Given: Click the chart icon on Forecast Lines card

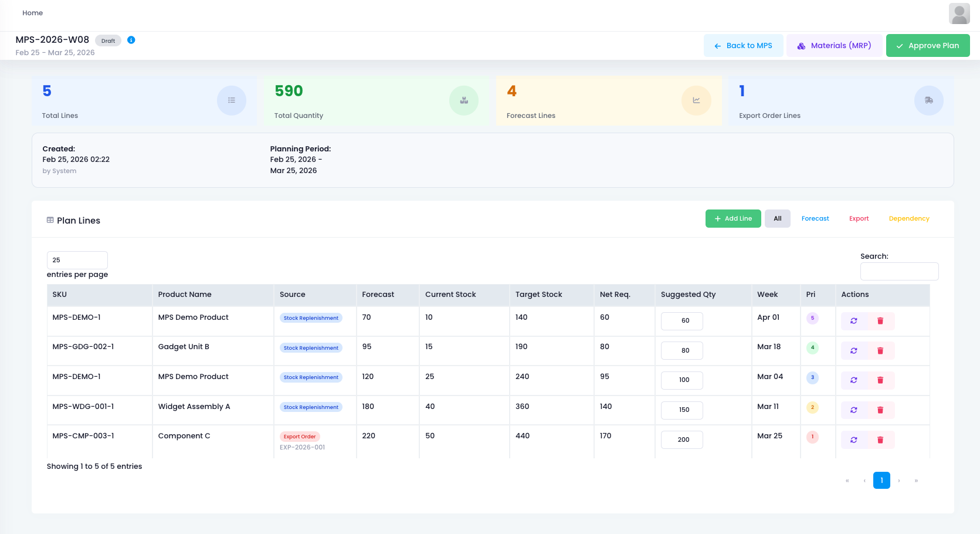Looking at the screenshot, I should pos(696,100).
